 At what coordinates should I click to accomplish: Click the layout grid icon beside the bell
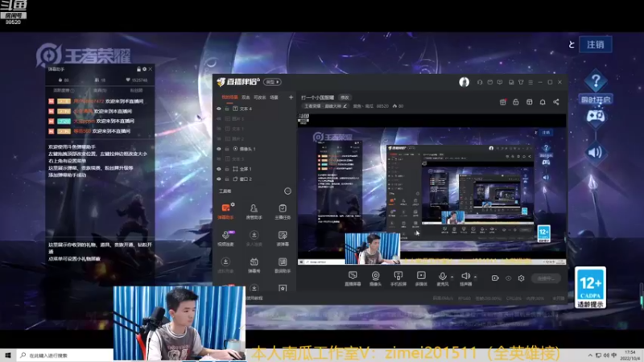click(530, 102)
